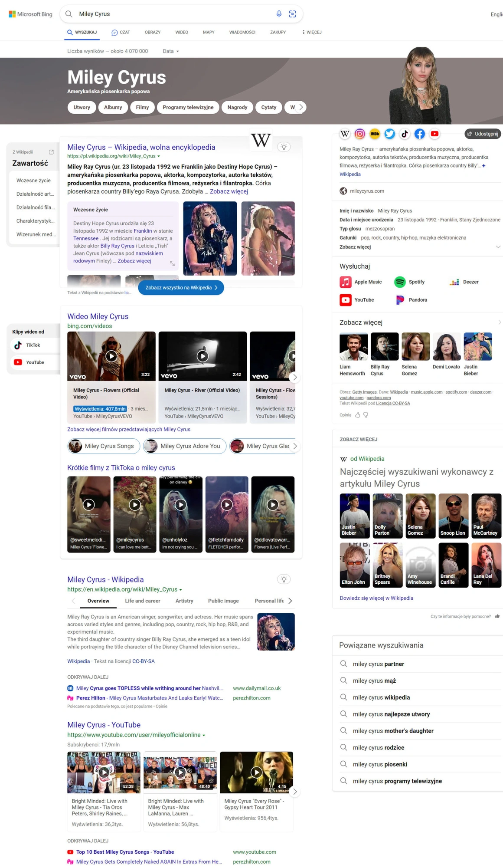Show next videos carousel arrow
This screenshot has width=503, height=868.
295,377
